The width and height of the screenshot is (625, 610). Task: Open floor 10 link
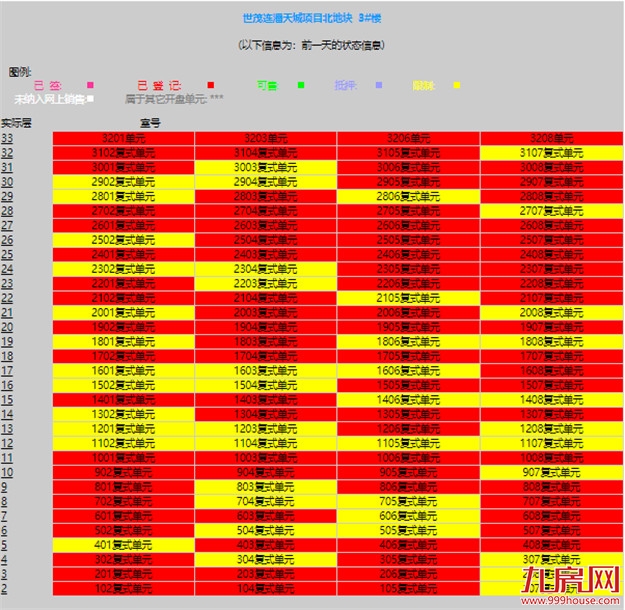coord(7,457)
